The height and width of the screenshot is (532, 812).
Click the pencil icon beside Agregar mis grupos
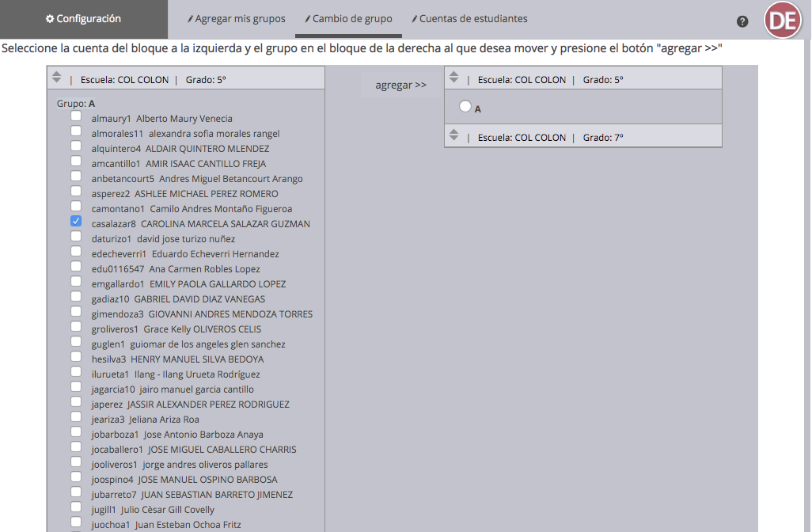pyautogui.click(x=190, y=19)
